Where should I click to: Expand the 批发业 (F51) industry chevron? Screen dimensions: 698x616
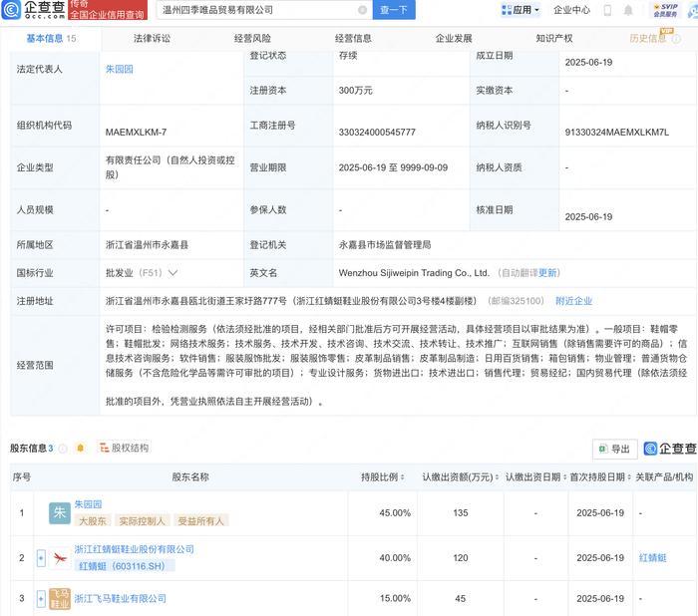(174, 273)
